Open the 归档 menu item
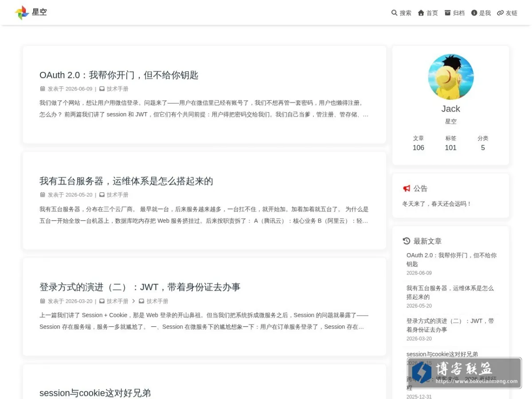The image size is (532, 399). [459, 13]
